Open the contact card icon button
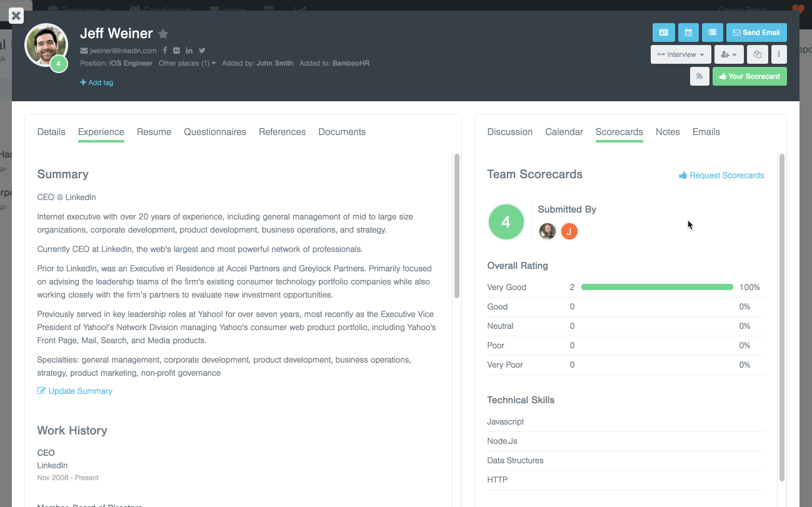 (664, 33)
